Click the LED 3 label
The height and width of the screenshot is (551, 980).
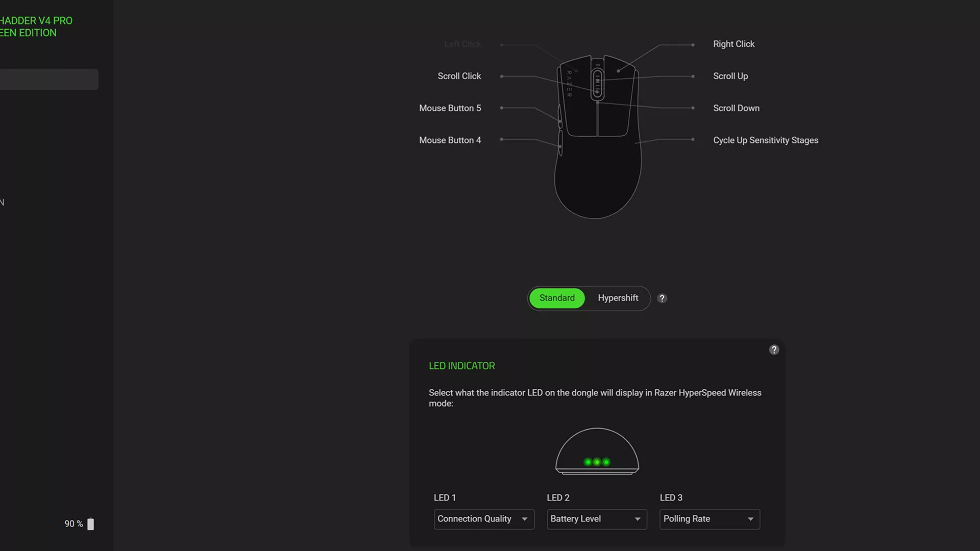[671, 497]
